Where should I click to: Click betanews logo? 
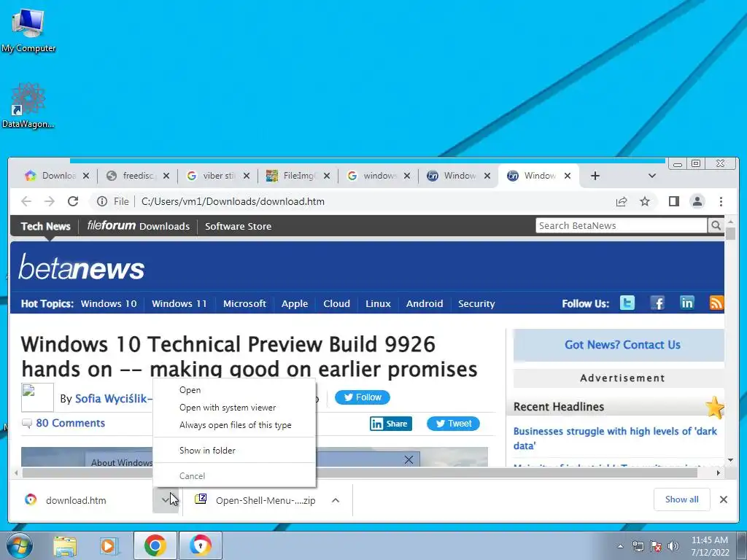pos(82,268)
